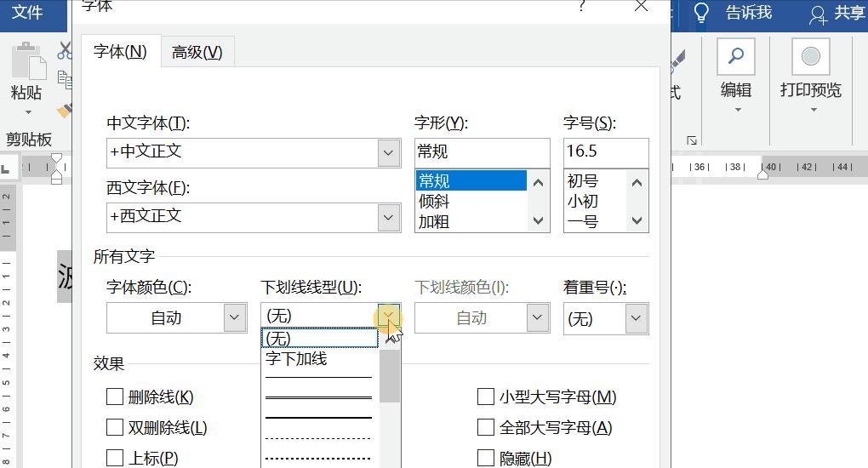Click the right indent marker on ruler
The image size is (868, 468).
762,174
